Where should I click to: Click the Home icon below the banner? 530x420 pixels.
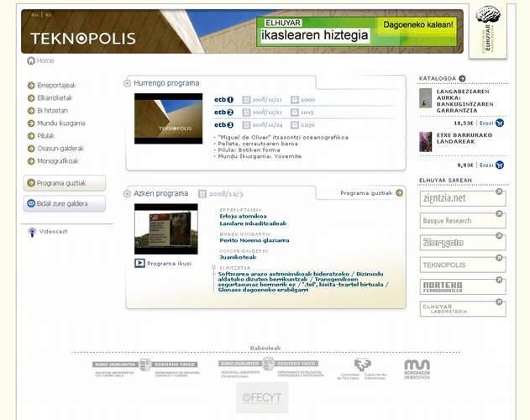point(31,60)
